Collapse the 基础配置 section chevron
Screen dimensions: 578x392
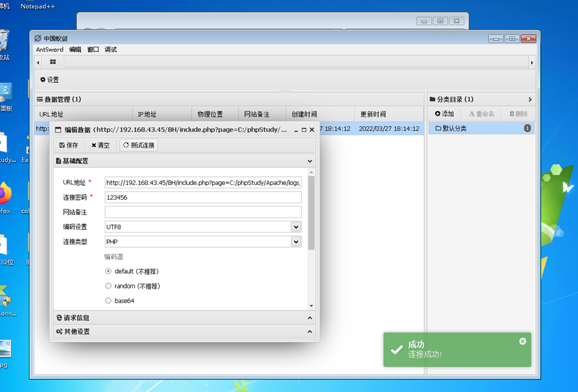click(x=309, y=161)
